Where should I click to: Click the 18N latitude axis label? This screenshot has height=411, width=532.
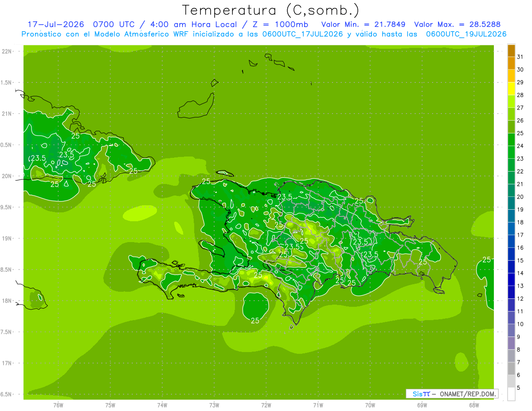6,301
